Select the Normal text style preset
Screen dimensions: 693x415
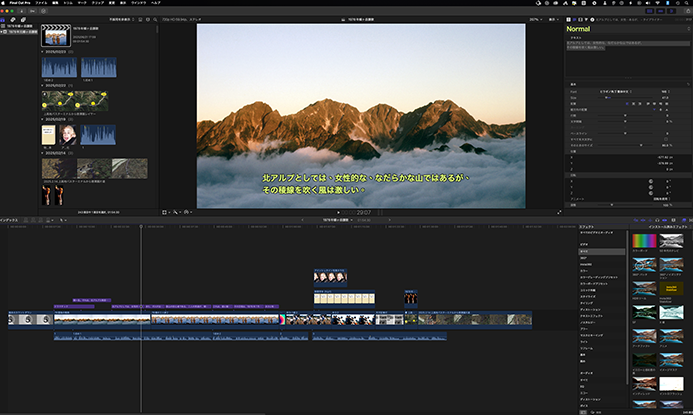coord(580,29)
